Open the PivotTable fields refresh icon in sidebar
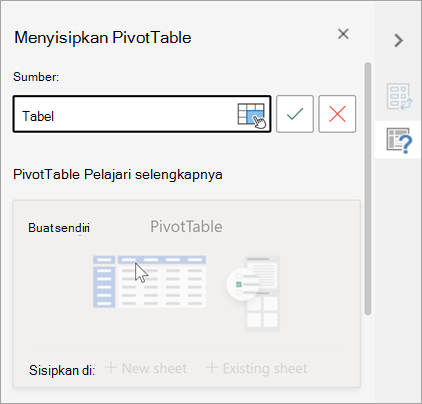The image size is (422, 404). coord(399,97)
